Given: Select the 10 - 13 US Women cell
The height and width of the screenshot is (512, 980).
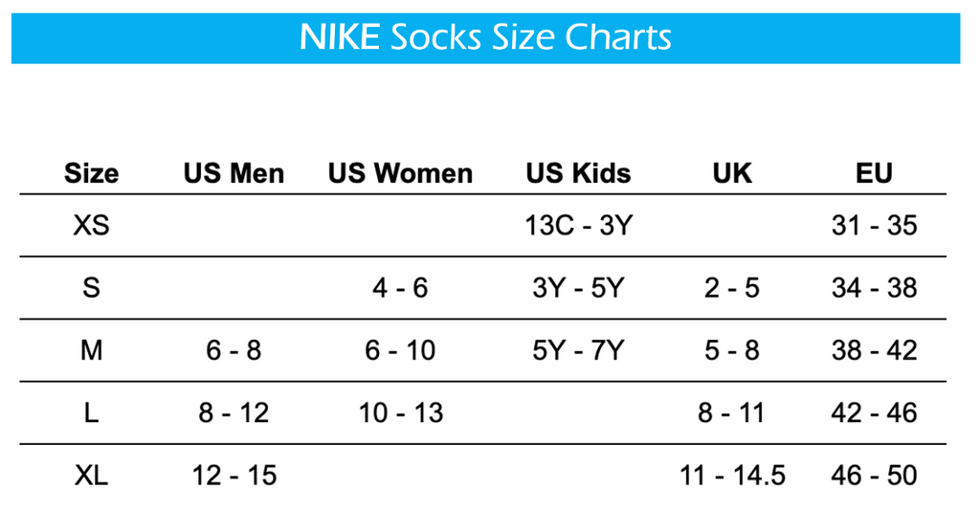Looking at the screenshot, I should pyautogui.click(x=401, y=412).
